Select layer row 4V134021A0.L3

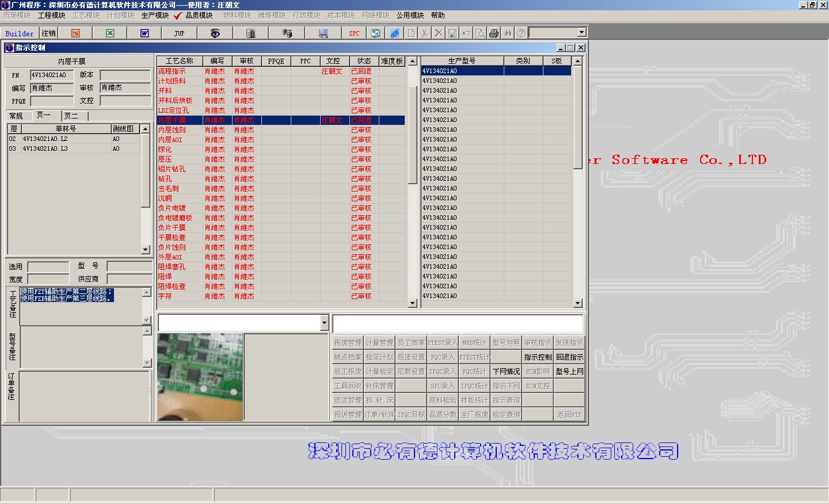[74, 148]
